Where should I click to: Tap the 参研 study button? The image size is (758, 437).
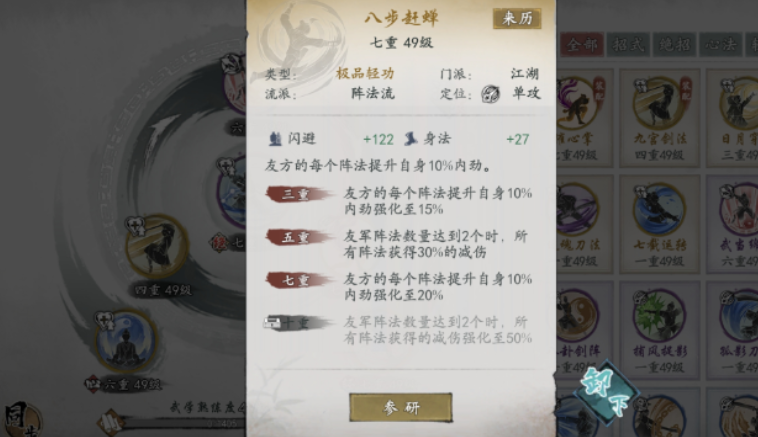(x=401, y=408)
